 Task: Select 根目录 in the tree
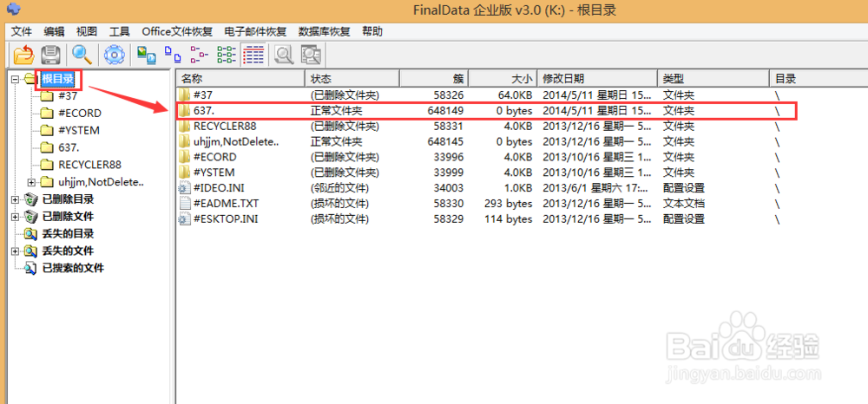click(x=58, y=79)
